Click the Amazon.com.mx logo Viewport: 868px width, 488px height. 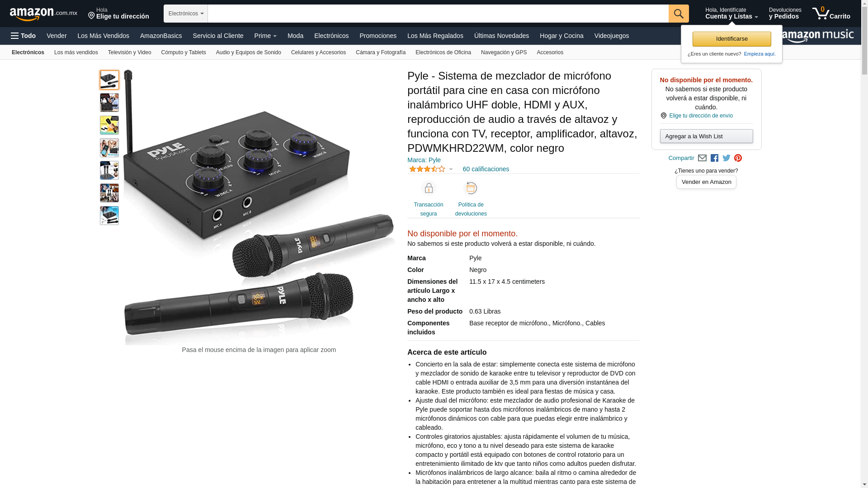click(43, 14)
